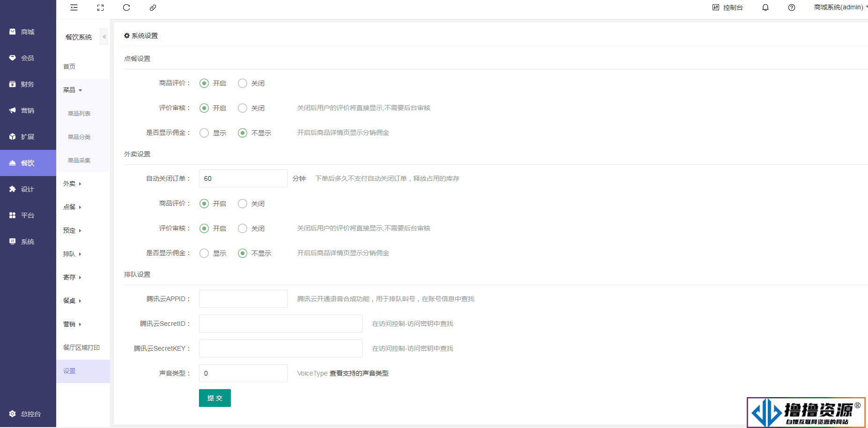Open 菜品采集 menu item
The height and width of the screenshot is (428, 868).
[83, 160]
